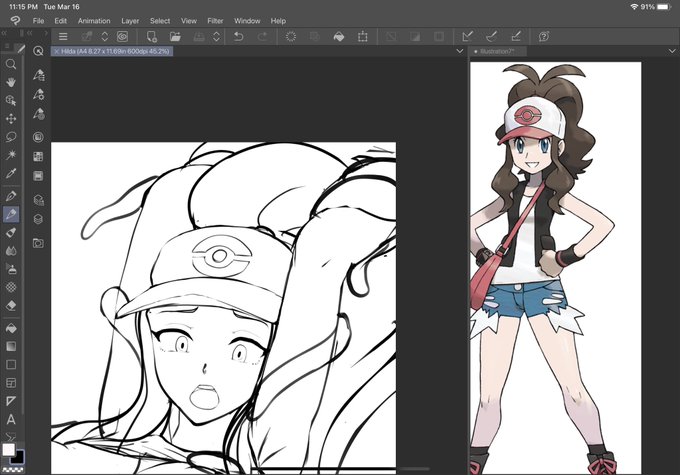Viewport: 680px width, 475px height.
Task: Select the Move layer tool
Action: [x=11, y=118]
